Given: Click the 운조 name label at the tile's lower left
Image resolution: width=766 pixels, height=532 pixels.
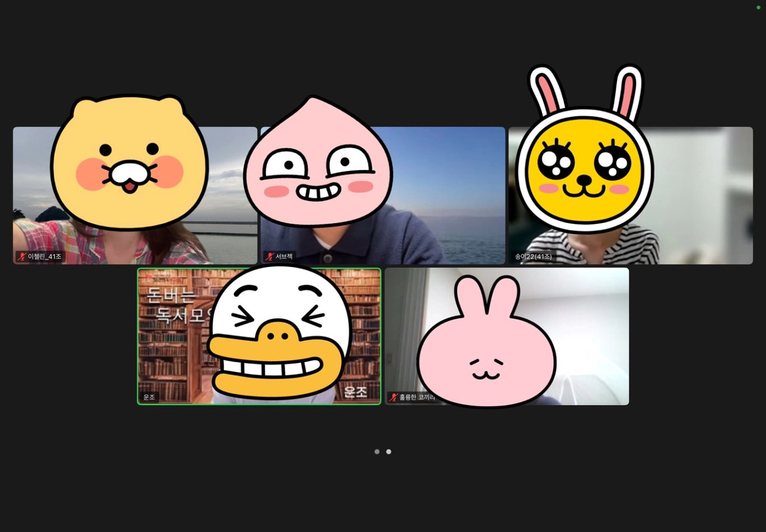Looking at the screenshot, I should (149, 398).
